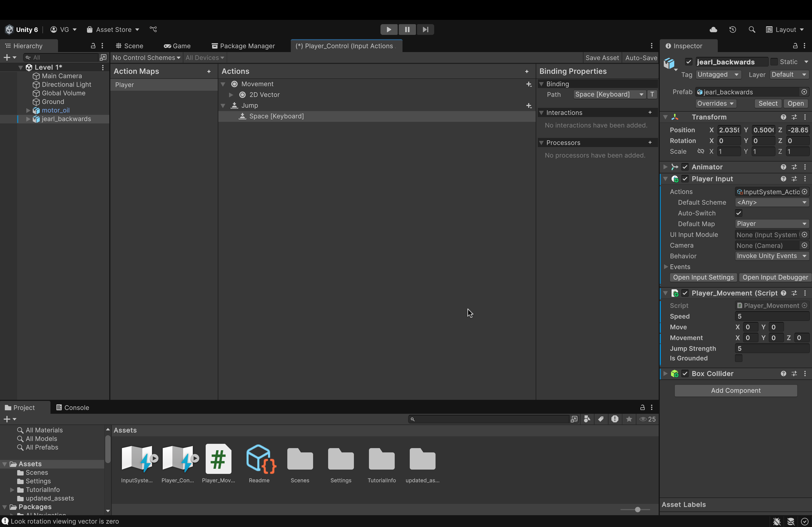Add a new Action Map with plus
Screen dimensions: 812x527
tap(209, 72)
